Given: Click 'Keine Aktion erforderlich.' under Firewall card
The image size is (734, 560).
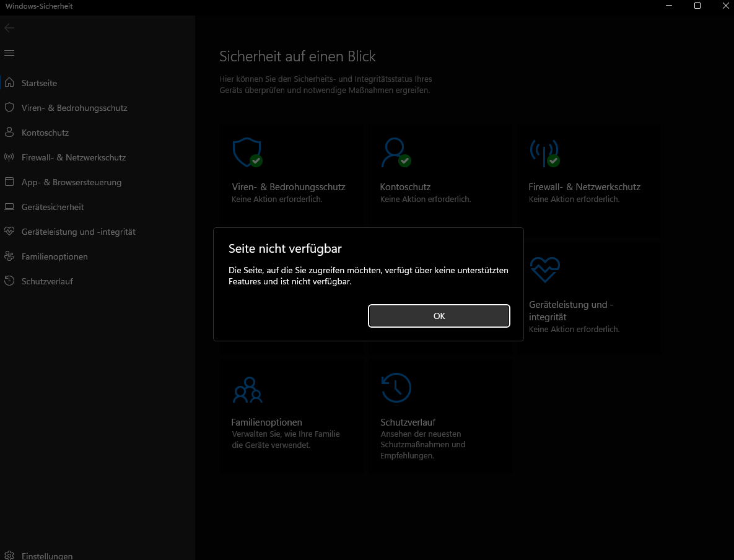Looking at the screenshot, I should [574, 199].
